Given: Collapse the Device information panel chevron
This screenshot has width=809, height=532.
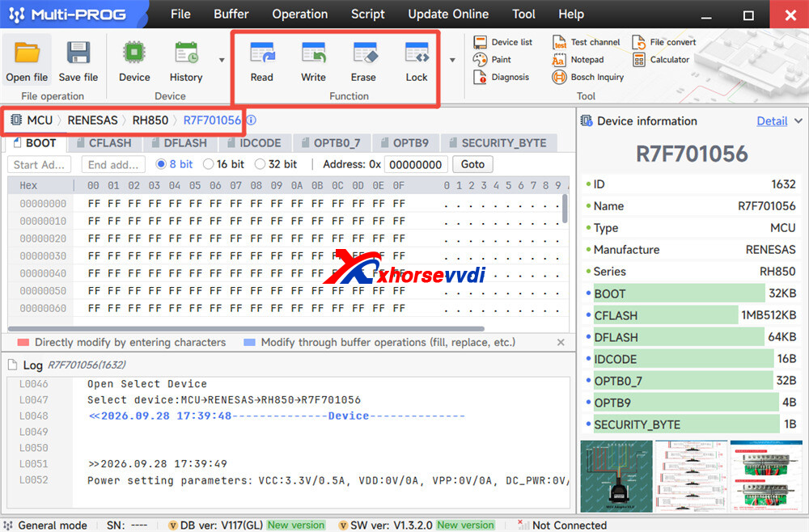Looking at the screenshot, I should click(x=798, y=121).
